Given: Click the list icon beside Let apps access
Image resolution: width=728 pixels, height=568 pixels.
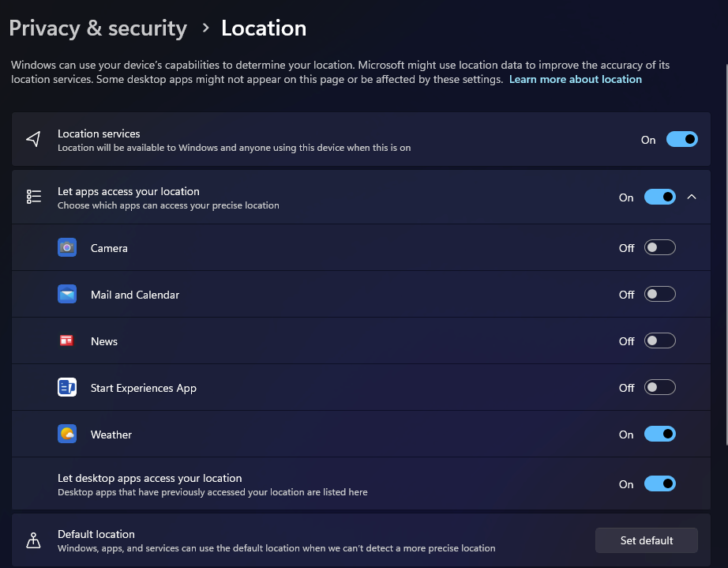Looking at the screenshot, I should point(33,197).
